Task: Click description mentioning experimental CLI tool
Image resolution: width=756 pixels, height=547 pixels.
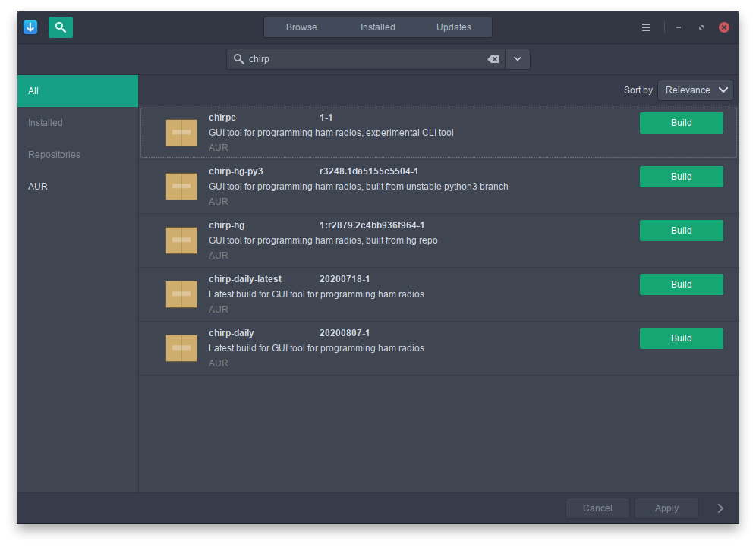Action: [x=331, y=133]
